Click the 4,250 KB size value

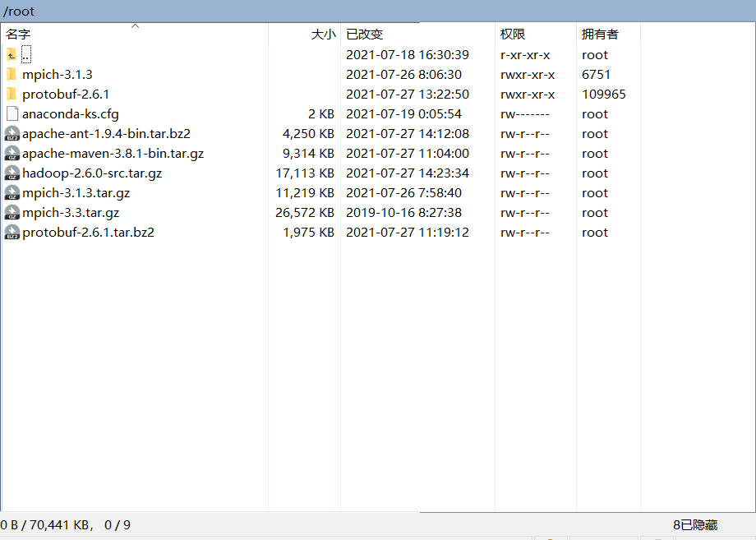pyautogui.click(x=309, y=133)
